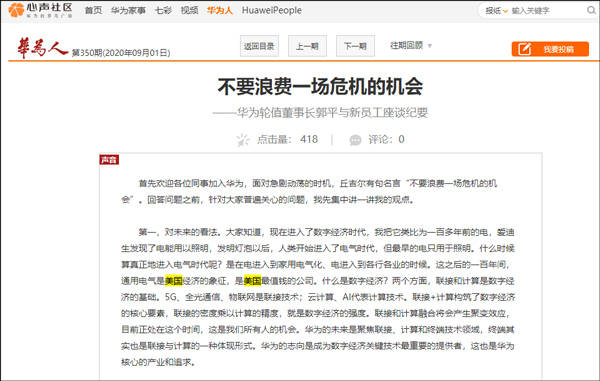Viewport: 600px width, 381px height.
Task: Click the 评论: 0 text
Action: 386,139
